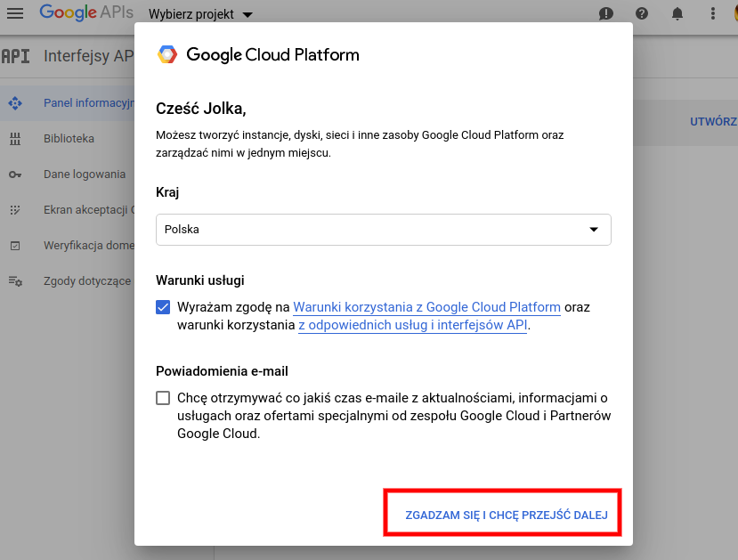Show notifications via the bell icon
Viewport: 738px width, 560px height.
click(x=677, y=13)
